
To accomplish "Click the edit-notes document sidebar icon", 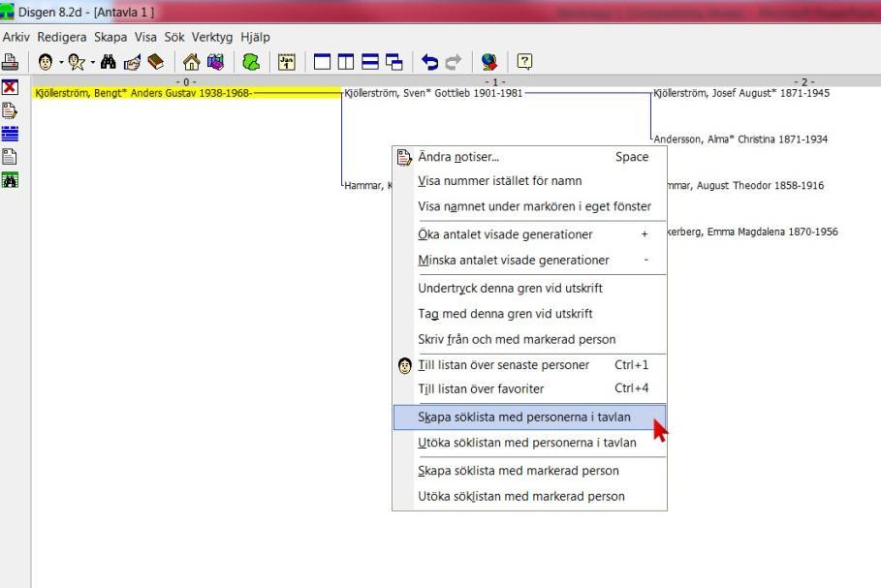I will pos(10,110).
